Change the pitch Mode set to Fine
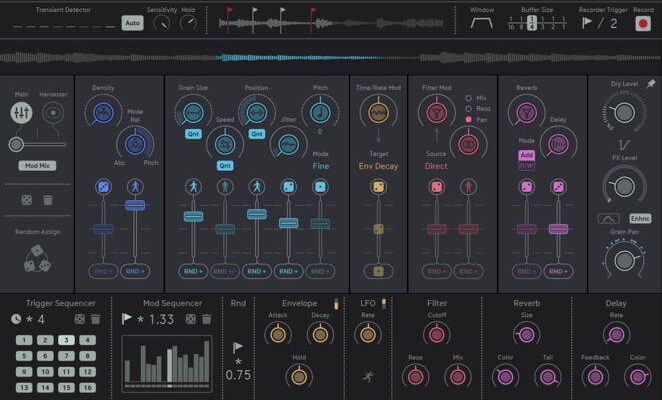 pos(320,166)
